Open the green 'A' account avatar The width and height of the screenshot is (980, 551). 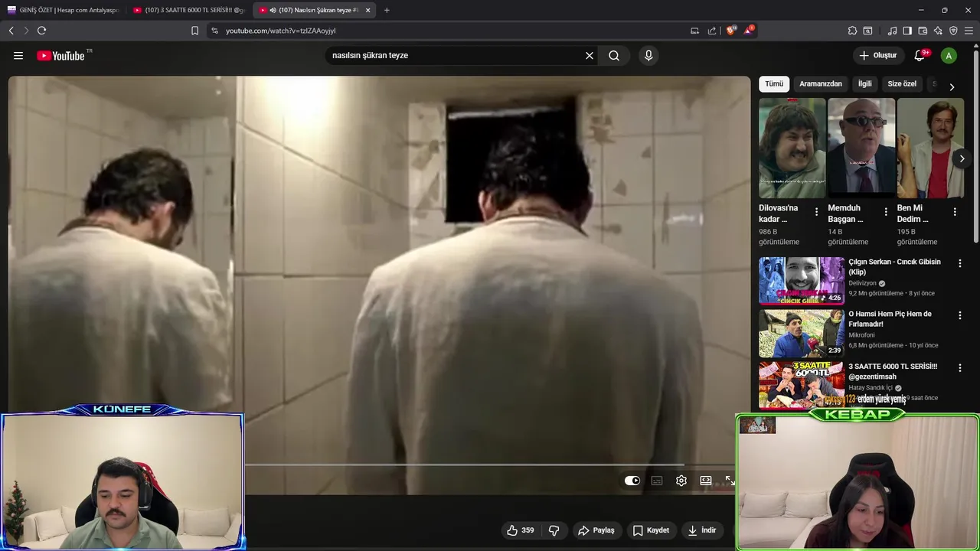click(x=949, y=56)
